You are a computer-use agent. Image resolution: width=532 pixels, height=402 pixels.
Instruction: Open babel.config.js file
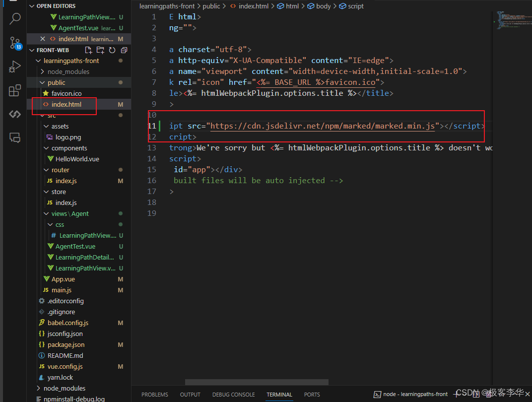click(x=68, y=323)
